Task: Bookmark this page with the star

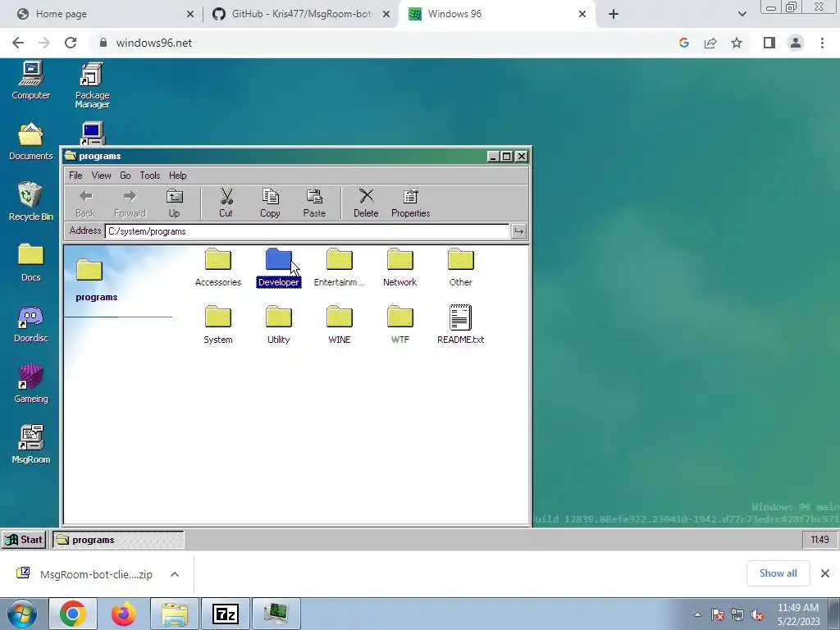Action: coord(737,43)
